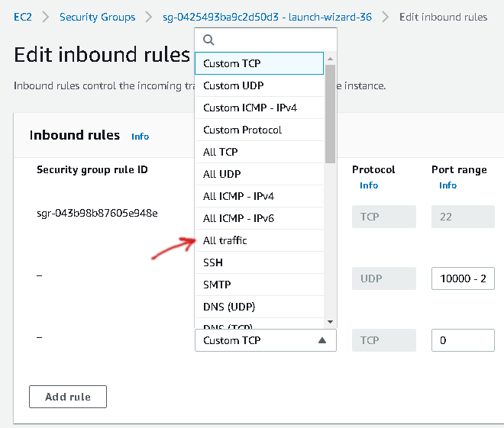
Task: Click the dropdown list scroll up arrow
Action: click(330, 59)
